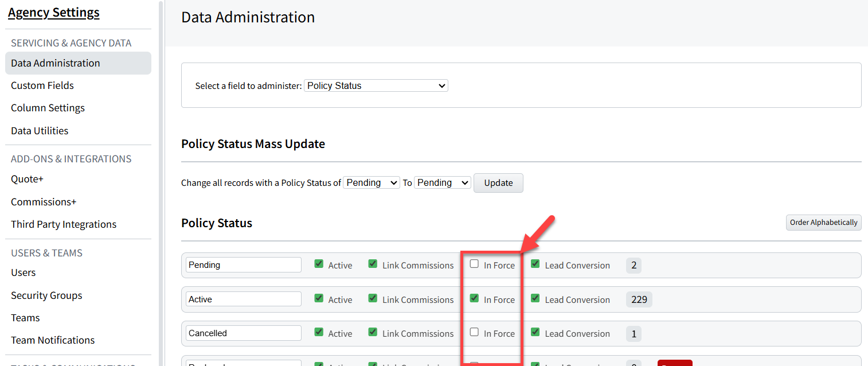
Task: Click 'ADD-ONS & INTEGRATIONS' section label
Action: (x=71, y=159)
